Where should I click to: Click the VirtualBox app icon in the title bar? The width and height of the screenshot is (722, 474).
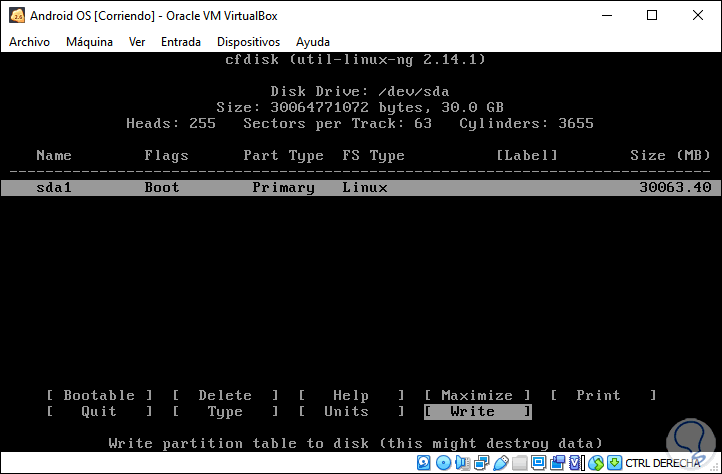coord(17,15)
